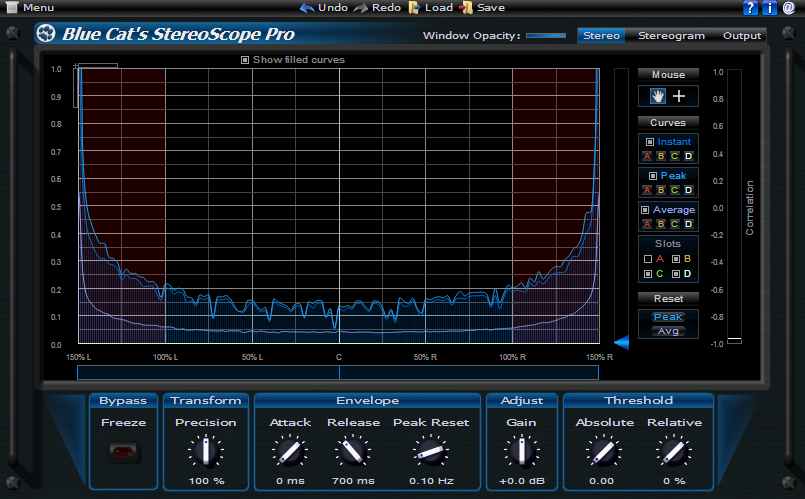Toggle the Show filled curves checkbox
This screenshot has height=499, width=805.
pos(245,60)
